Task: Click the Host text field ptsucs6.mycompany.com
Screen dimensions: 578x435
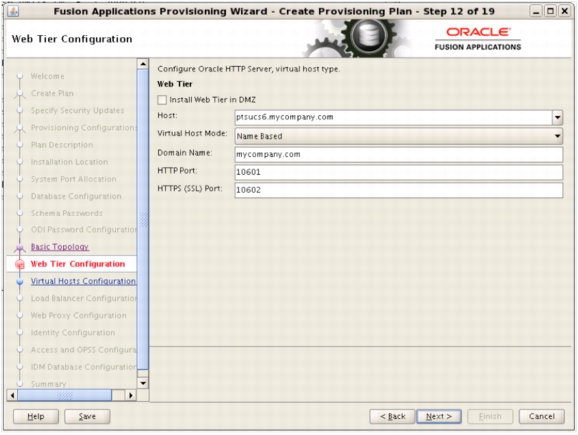Action: pyautogui.click(x=393, y=118)
